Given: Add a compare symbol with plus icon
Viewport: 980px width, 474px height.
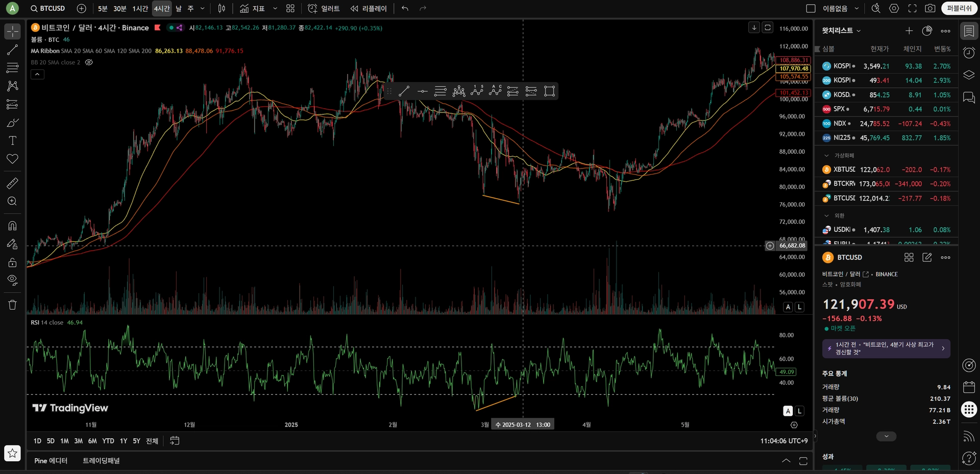Looking at the screenshot, I should click(x=81, y=8).
